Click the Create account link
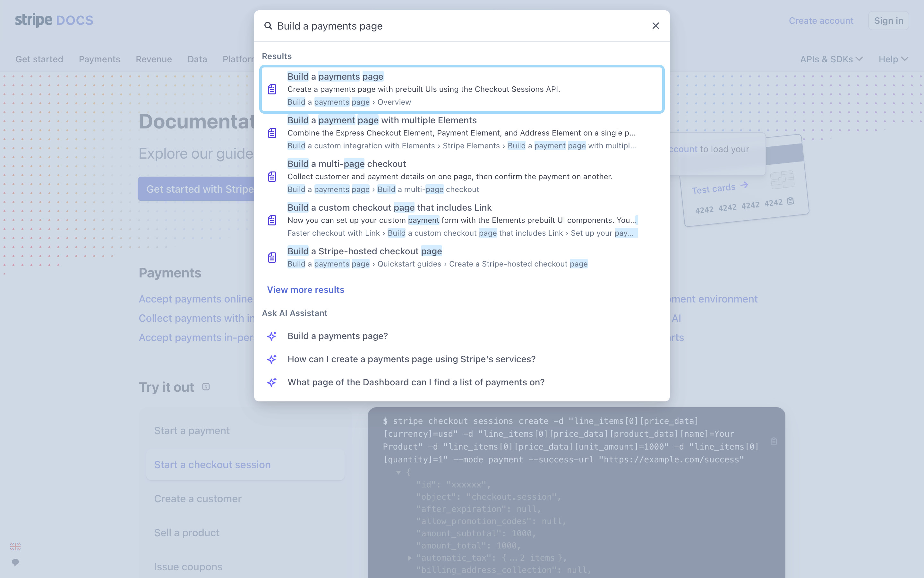 [x=821, y=21]
